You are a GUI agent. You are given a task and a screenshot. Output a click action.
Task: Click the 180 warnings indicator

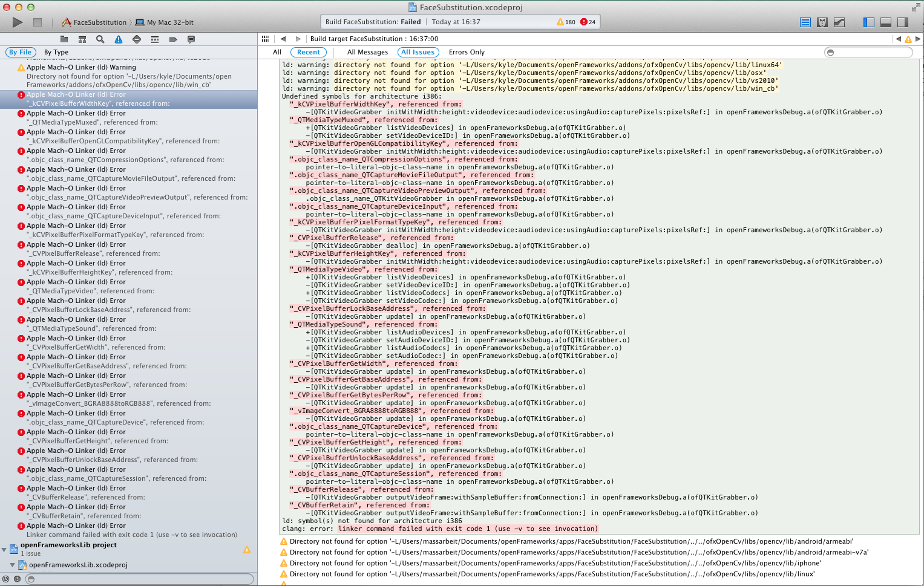point(566,22)
